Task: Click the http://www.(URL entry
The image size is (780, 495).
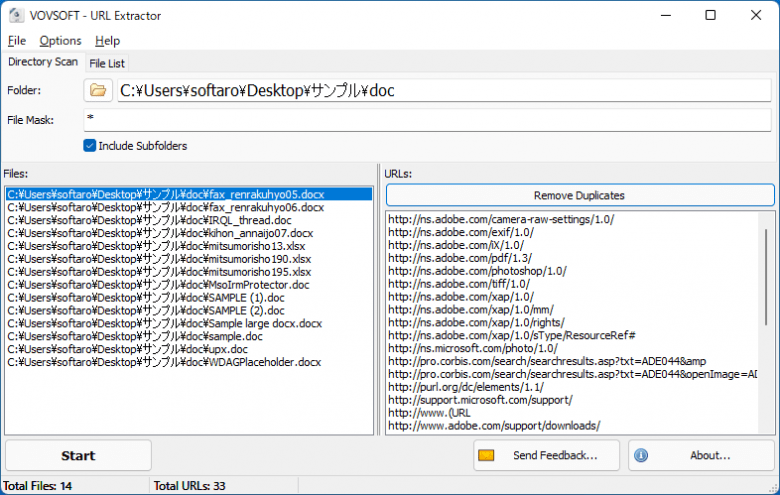Action: pos(429,413)
